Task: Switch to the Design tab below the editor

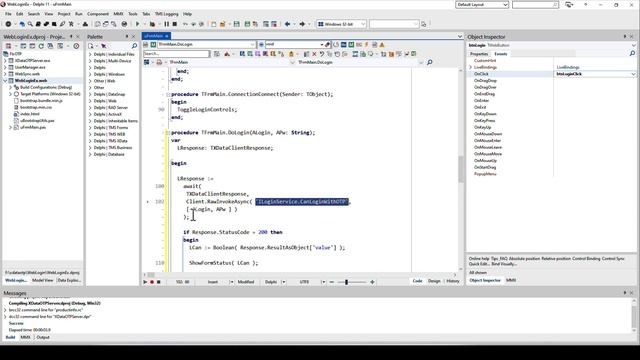Action: pyautogui.click(x=434, y=281)
